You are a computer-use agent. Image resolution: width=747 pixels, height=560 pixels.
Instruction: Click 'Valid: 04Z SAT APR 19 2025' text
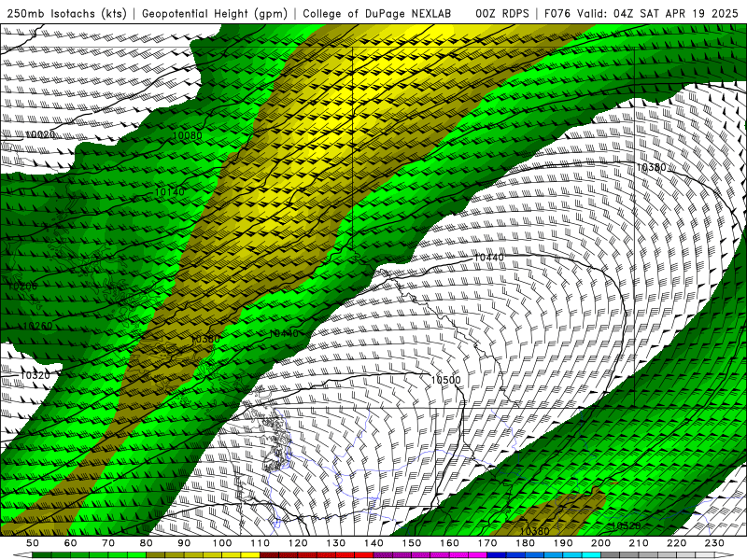pyautogui.click(x=657, y=13)
